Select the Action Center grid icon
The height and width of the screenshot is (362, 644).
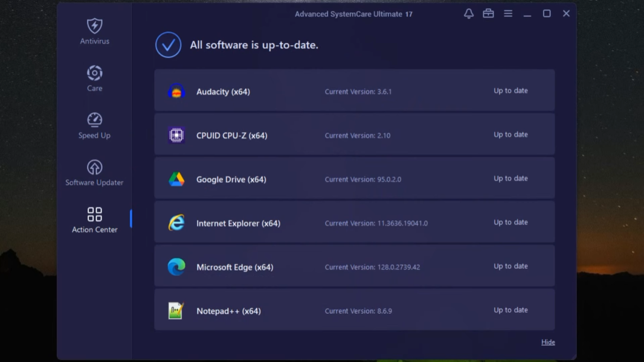point(94,214)
